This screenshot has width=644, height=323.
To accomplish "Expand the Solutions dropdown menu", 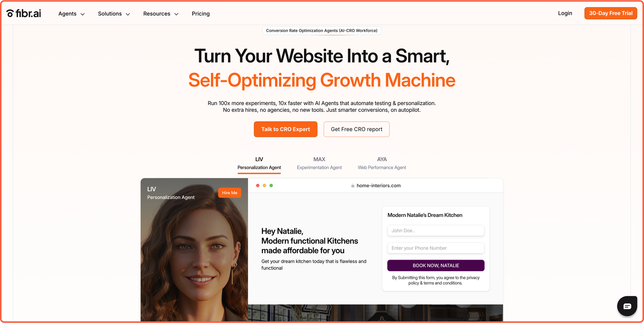I will 114,14.
